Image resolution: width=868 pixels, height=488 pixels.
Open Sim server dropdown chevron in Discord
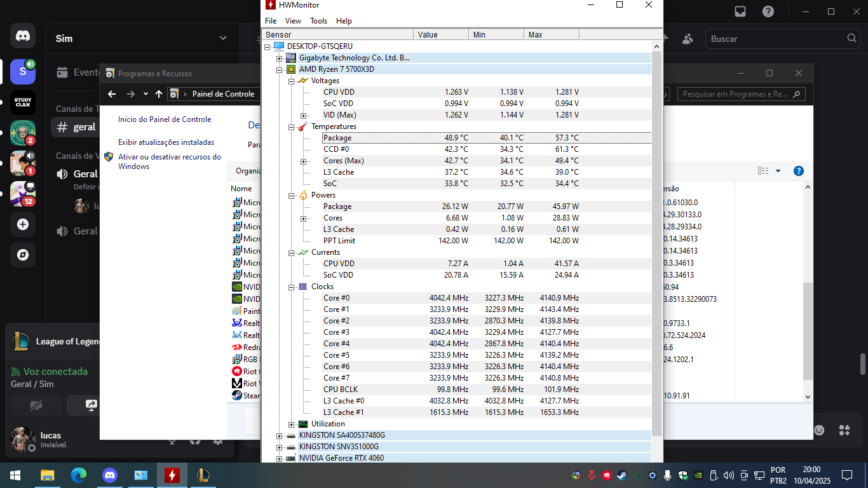223,39
